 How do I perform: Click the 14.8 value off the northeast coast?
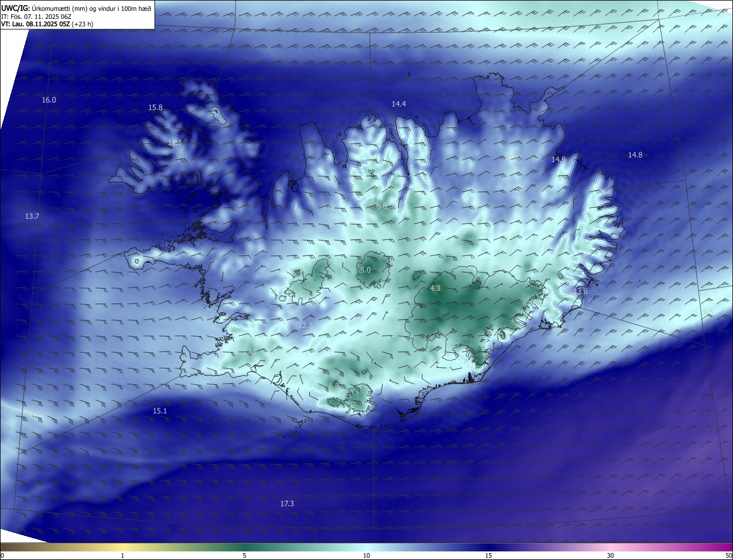point(635,155)
